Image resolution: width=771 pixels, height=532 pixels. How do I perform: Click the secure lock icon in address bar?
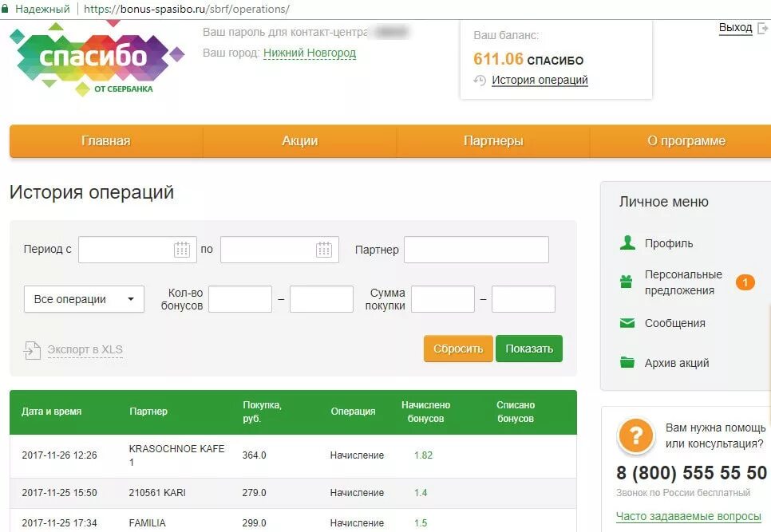point(6,9)
